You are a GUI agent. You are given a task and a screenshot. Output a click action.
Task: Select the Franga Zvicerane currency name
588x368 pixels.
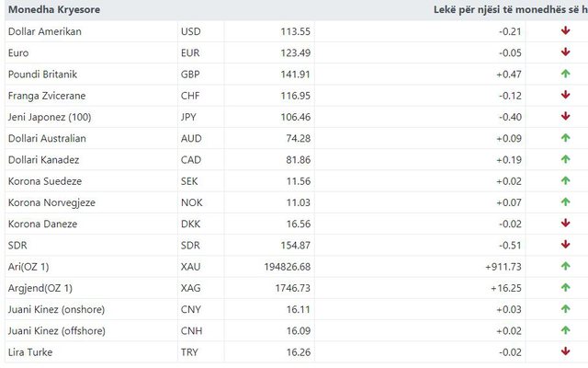(x=47, y=96)
